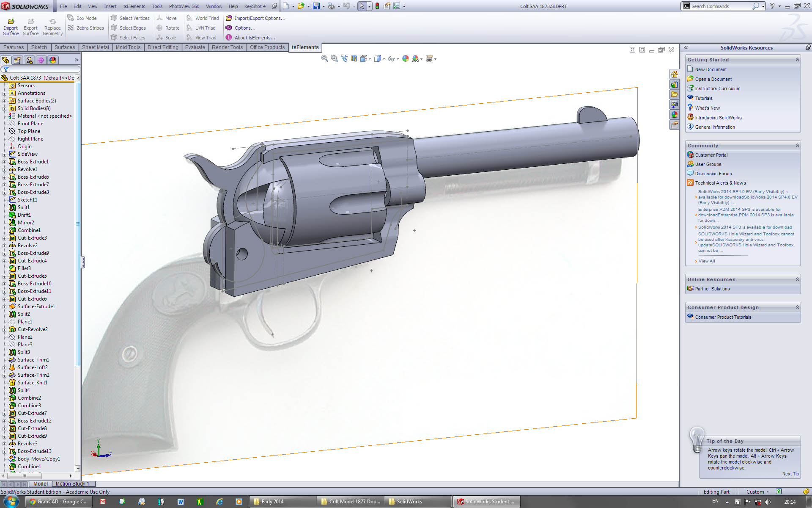Switch to Direct Editing tab
The image size is (812, 508).
[163, 47]
